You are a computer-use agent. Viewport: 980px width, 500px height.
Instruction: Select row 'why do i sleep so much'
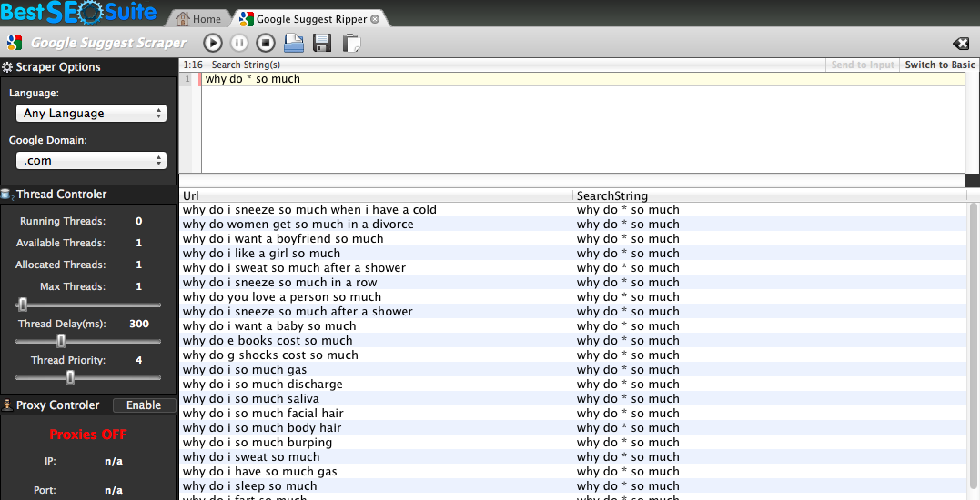(x=572, y=486)
